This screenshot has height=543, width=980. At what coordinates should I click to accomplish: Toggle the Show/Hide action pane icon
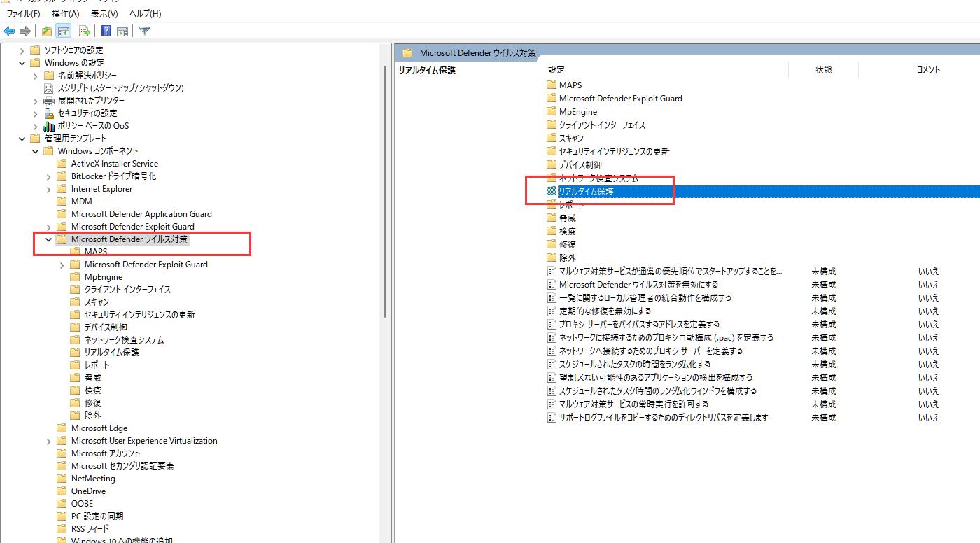122,31
